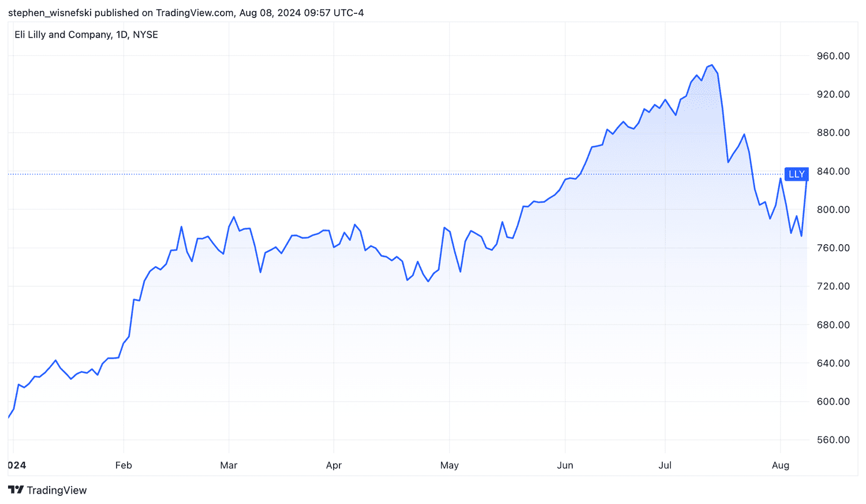This screenshot has height=504, width=866.
Task: Click the 840.00 price axis label
Action: (x=833, y=171)
